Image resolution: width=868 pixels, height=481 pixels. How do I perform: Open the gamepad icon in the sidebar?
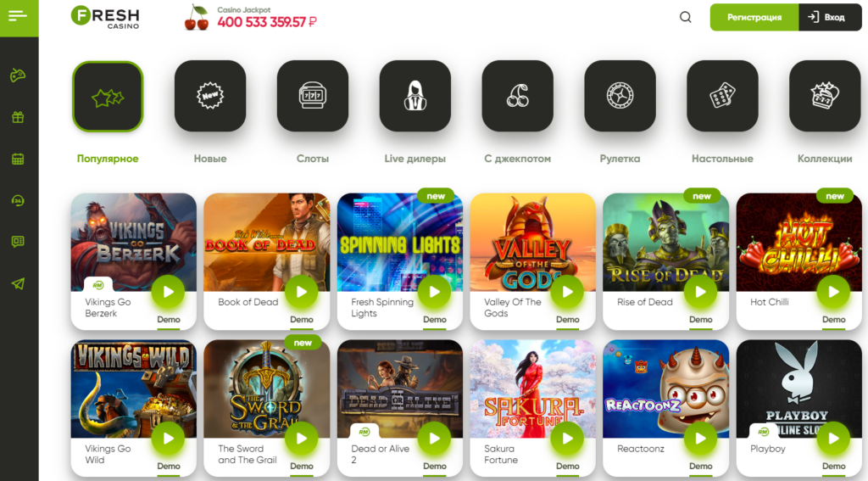click(x=18, y=75)
